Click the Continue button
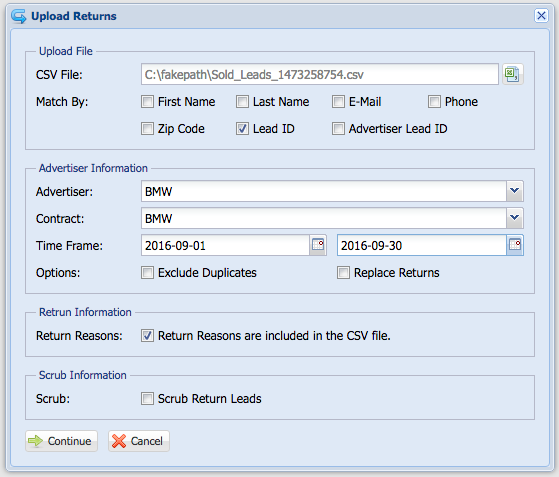Screen dimensions: 559x477 pos(61,441)
